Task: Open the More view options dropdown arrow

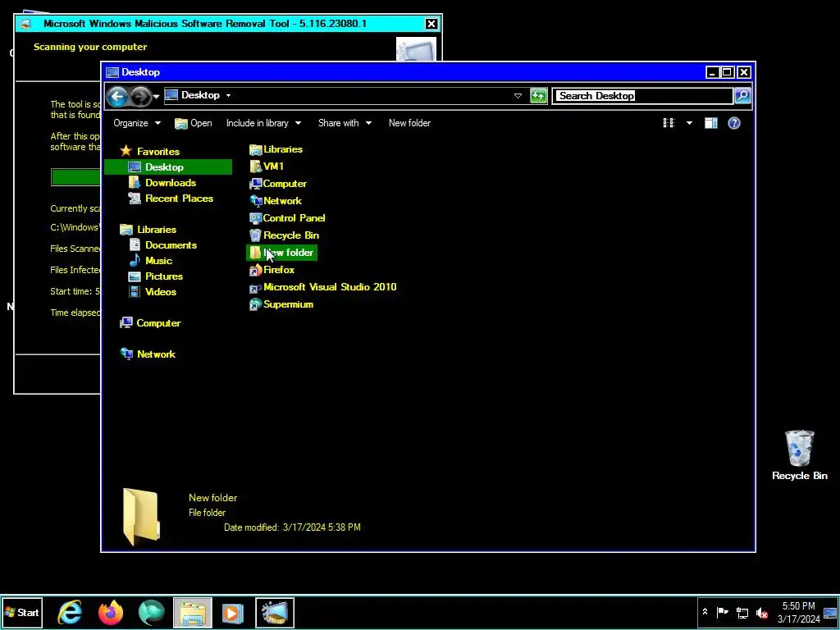Action: pyautogui.click(x=689, y=123)
